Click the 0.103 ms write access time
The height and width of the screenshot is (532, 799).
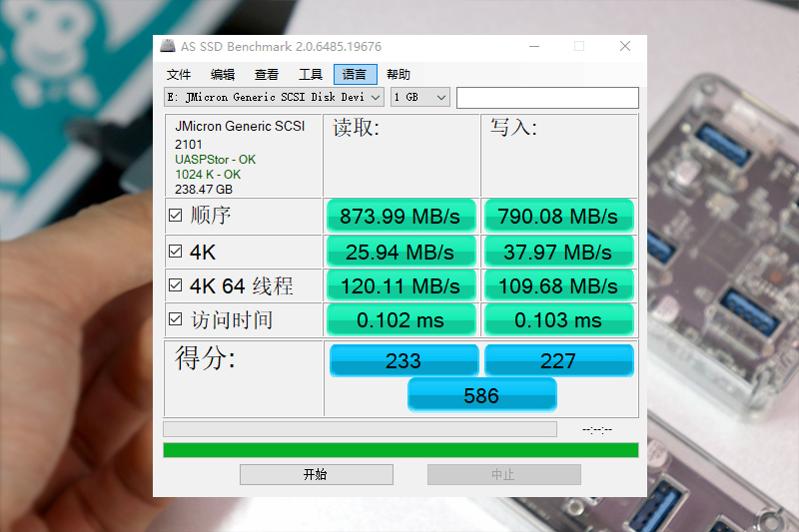click(x=559, y=320)
